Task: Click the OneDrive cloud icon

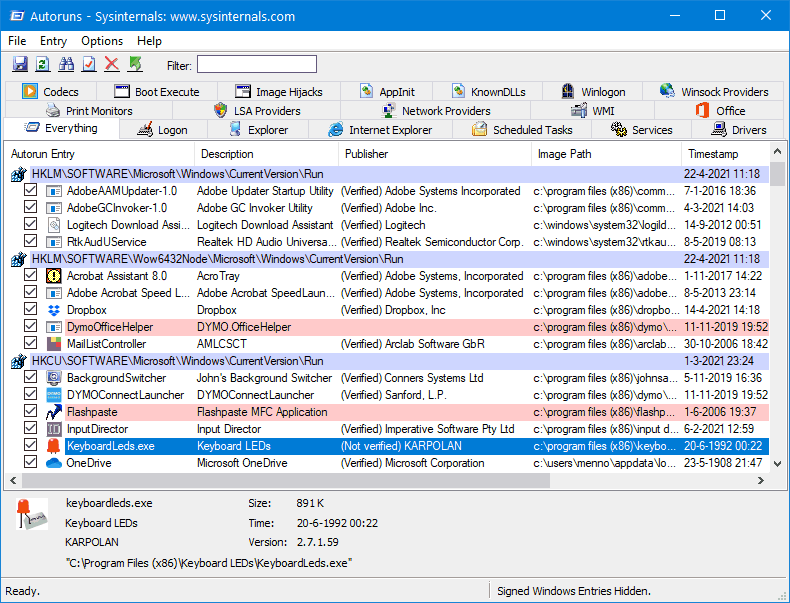Action: (53, 463)
